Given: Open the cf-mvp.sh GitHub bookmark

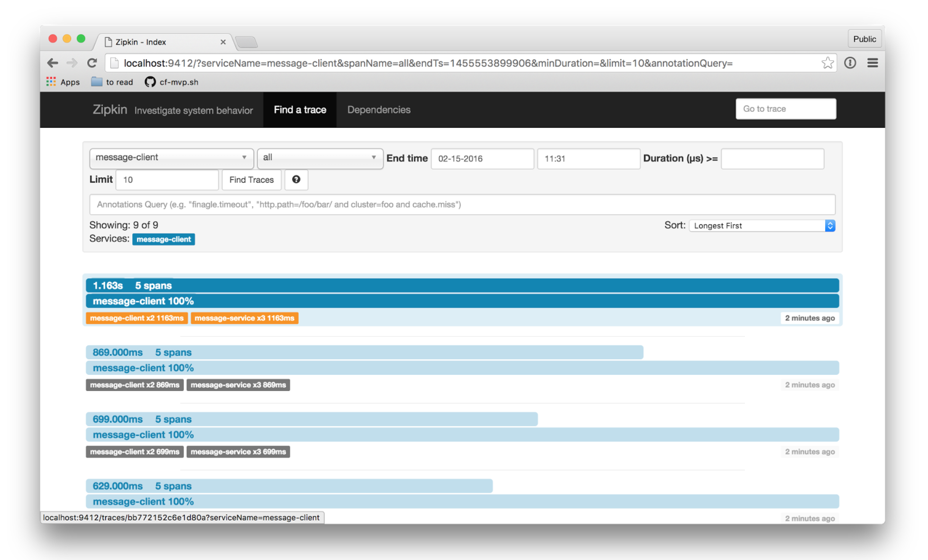Looking at the screenshot, I should click(x=172, y=82).
